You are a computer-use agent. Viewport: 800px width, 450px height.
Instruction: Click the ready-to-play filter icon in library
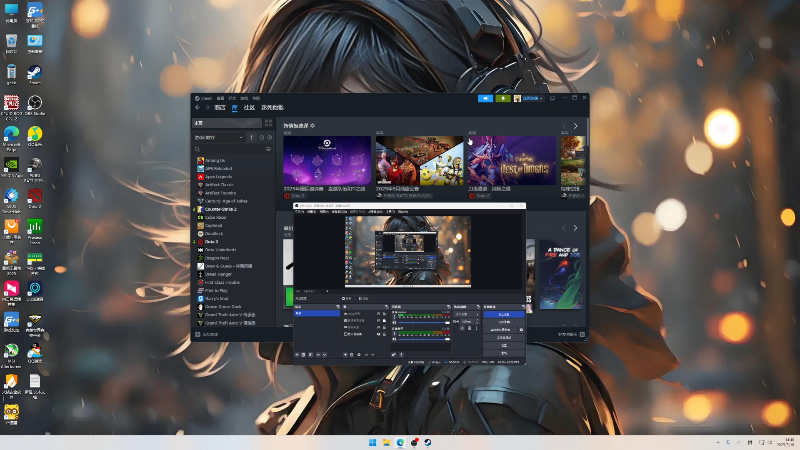point(270,137)
